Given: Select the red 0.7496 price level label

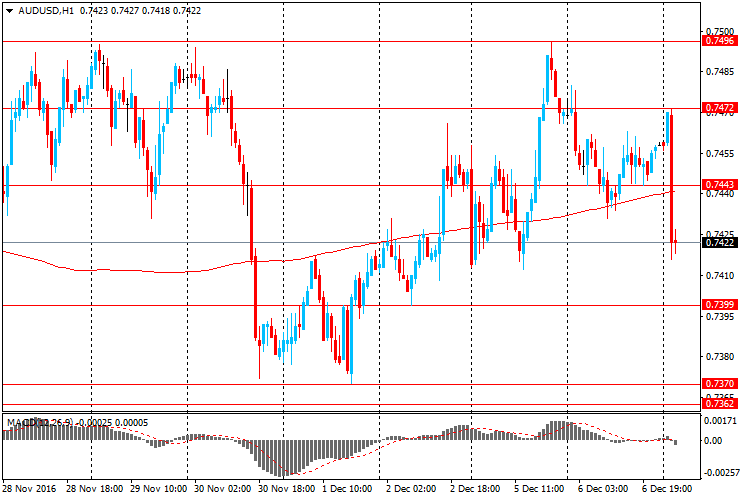Looking at the screenshot, I should pos(720,41).
